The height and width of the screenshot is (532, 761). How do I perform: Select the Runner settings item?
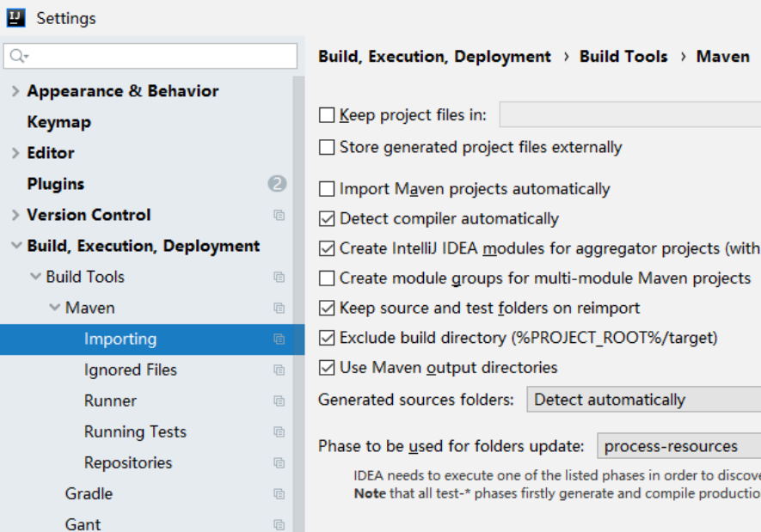[110, 401]
